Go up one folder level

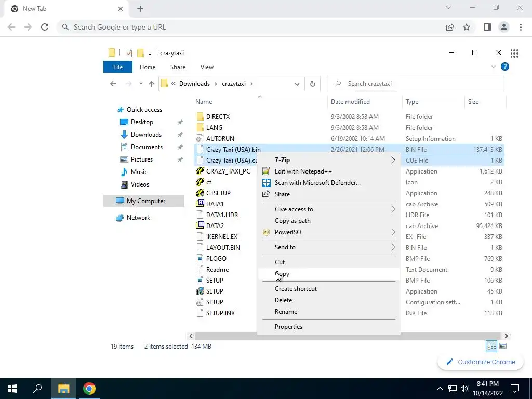(x=152, y=84)
